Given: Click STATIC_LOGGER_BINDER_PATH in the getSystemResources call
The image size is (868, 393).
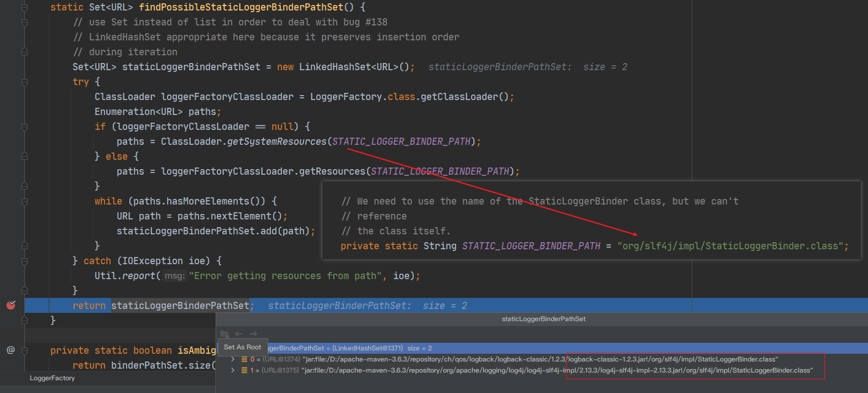Looking at the screenshot, I should pyautogui.click(x=401, y=142).
